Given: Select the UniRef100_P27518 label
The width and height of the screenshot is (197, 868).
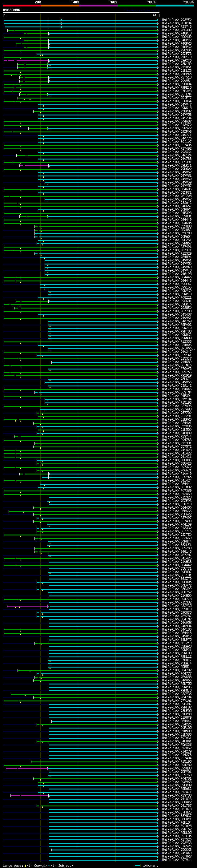Looking at the screenshot, I should [x=177, y=78].
